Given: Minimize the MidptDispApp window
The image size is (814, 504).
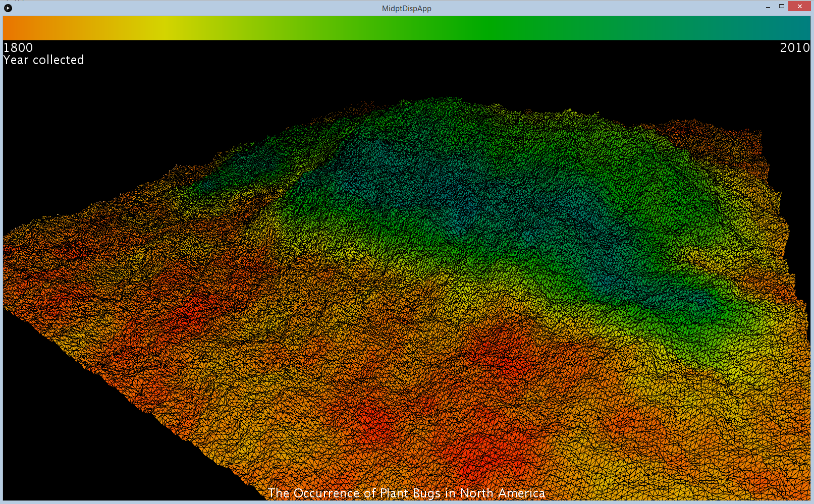Looking at the screenshot, I should (x=768, y=7).
